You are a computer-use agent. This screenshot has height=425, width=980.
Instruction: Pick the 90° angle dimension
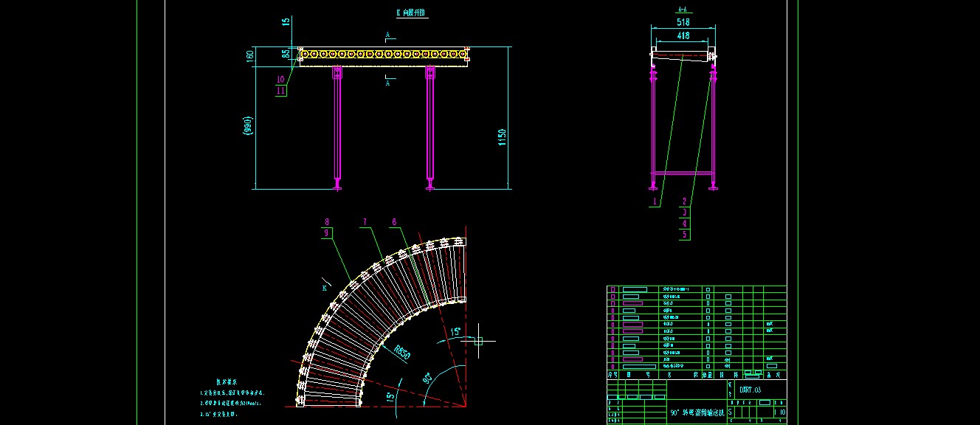coord(427,379)
